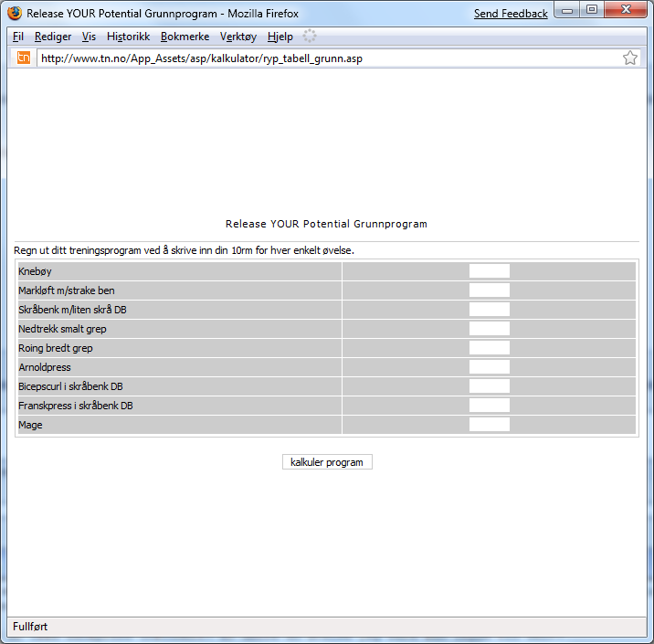This screenshot has width=654, height=644.
Task: Click the Skråbenk m/liten skrå DB label
Action: point(72,310)
